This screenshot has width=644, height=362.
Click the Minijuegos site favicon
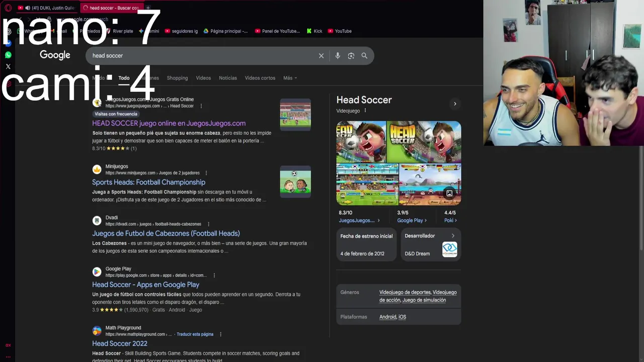coord(97,169)
